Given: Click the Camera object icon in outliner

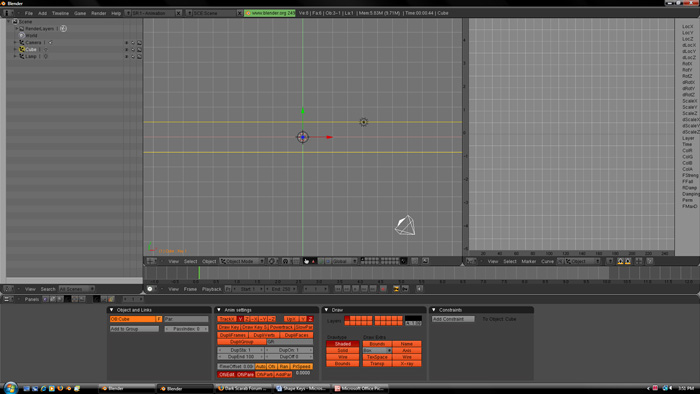Looking at the screenshot, I should point(21,42).
